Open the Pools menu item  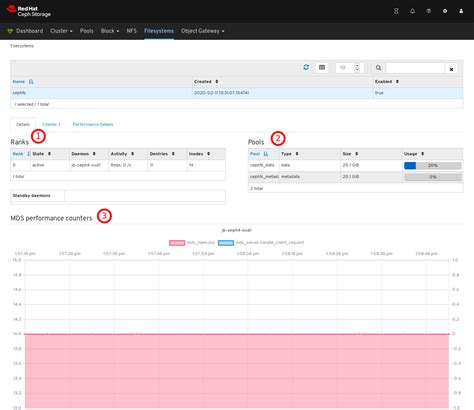(87, 31)
